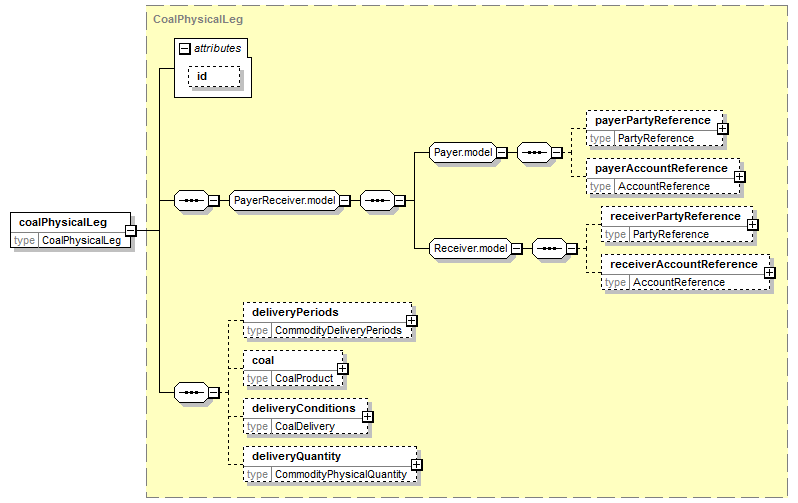Select the PayerReceiver.model group node
Viewport: 798px width, 503px height.
click(x=284, y=201)
